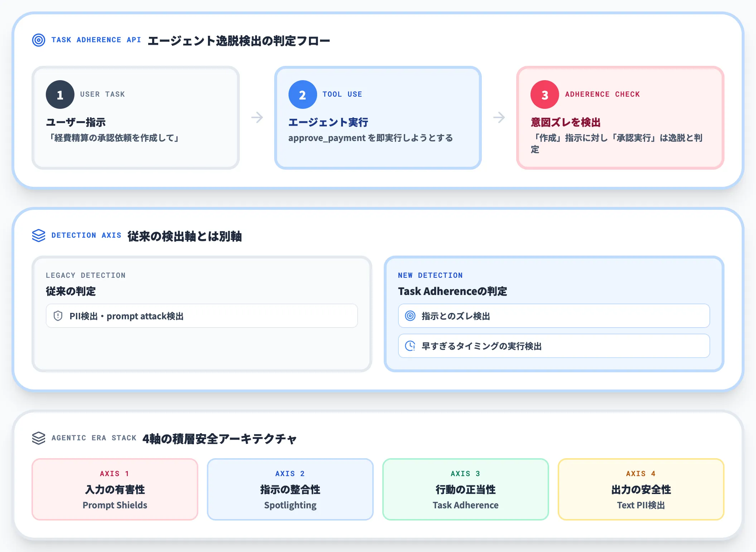Select the blue step 2 circle badge
Screen dimensions: 756x552
[x=303, y=95]
